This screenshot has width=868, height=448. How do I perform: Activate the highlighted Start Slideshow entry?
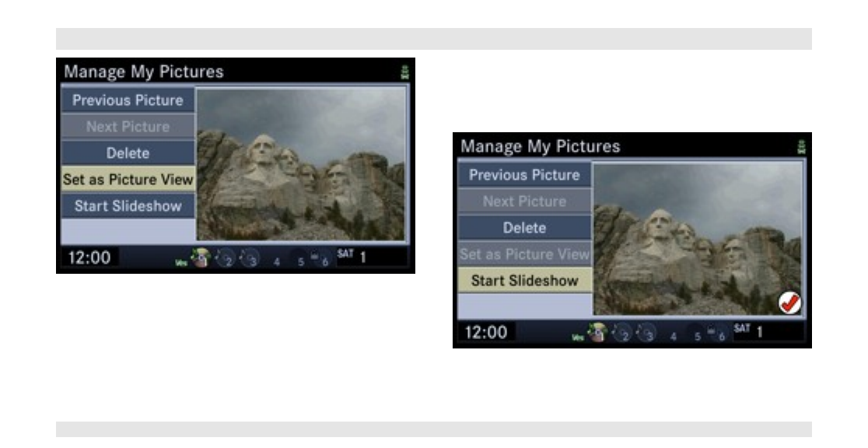[524, 281]
